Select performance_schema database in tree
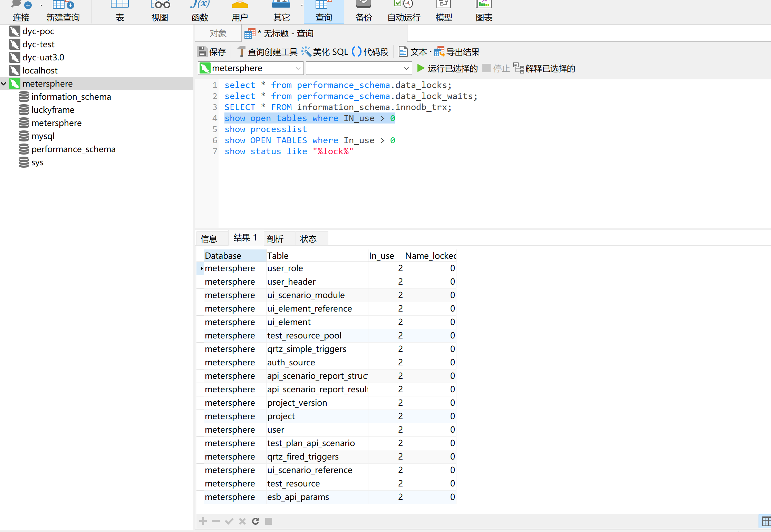Viewport: 771px width, 532px height. [x=73, y=149]
